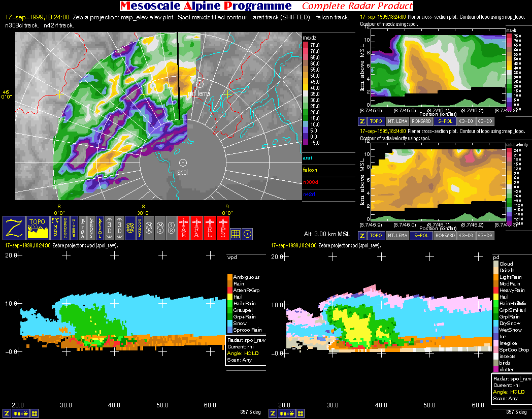
Task: Click the grid icon under the wpd plot
Action: click(35, 413)
